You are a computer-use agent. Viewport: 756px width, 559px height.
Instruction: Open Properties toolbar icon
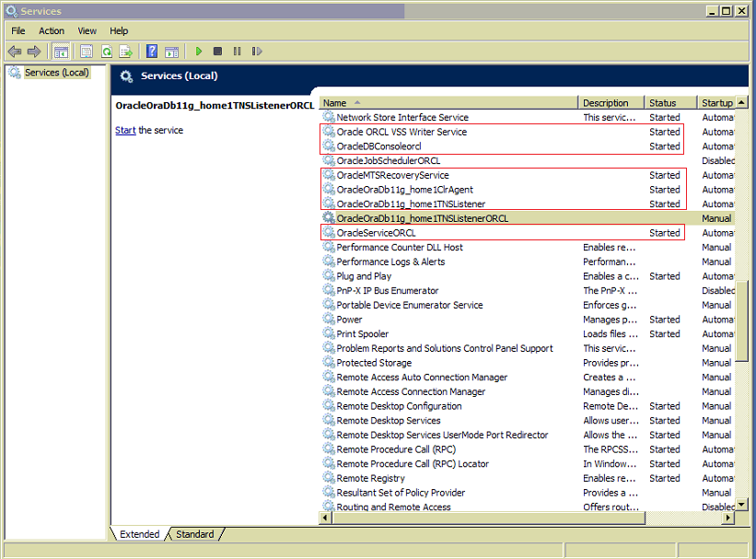pyautogui.click(x=87, y=52)
